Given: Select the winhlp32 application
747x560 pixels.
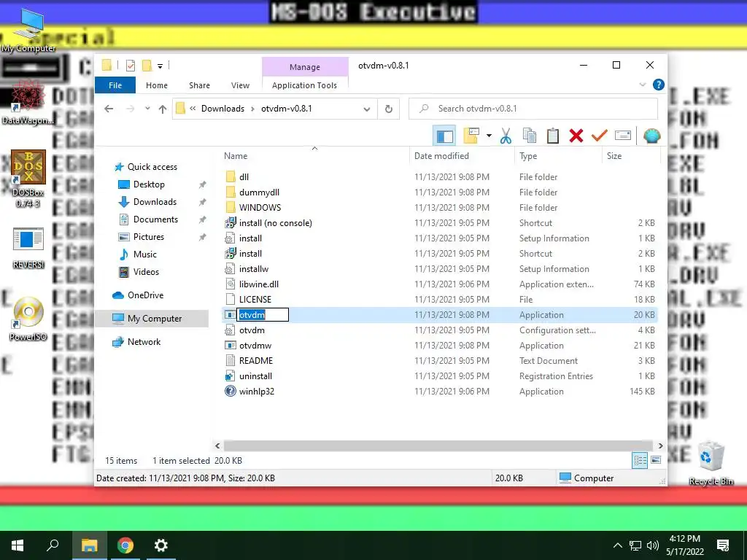Looking at the screenshot, I should (x=256, y=392).
